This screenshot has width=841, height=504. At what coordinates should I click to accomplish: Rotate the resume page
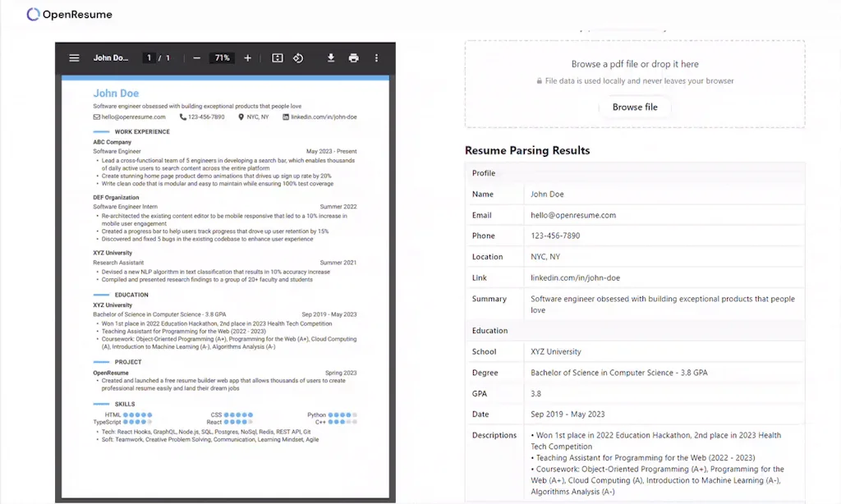coord(300,57)
